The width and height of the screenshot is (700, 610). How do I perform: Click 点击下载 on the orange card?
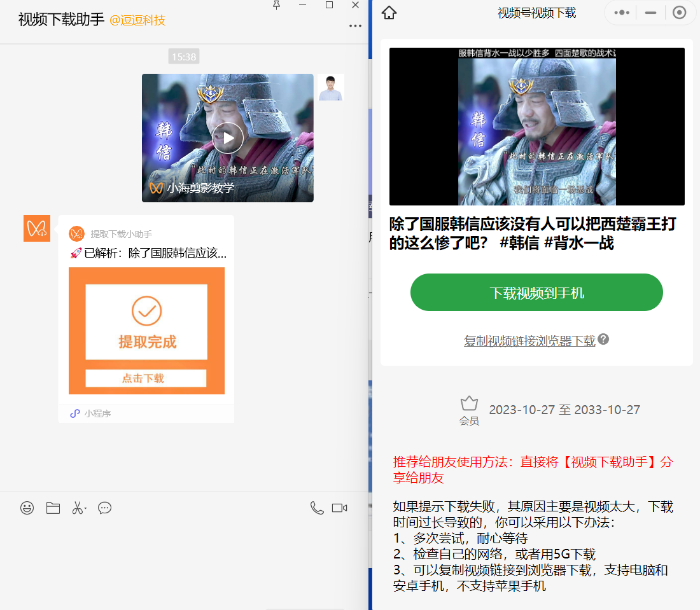click(x=146, y=378)
